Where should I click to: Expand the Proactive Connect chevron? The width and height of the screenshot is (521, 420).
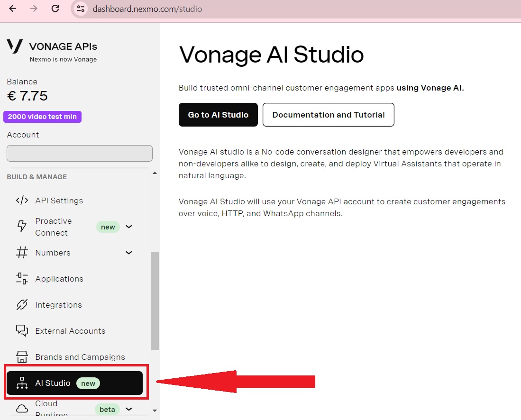click(129, 227)
